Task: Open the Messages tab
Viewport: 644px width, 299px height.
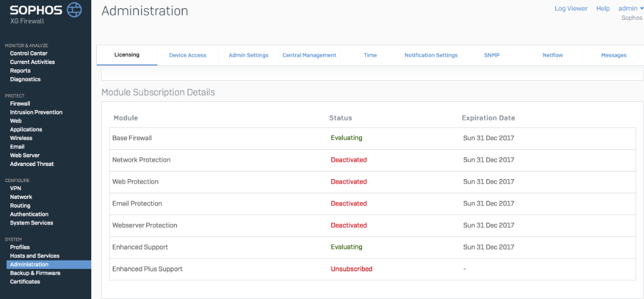Action: (x=614, y=55)
